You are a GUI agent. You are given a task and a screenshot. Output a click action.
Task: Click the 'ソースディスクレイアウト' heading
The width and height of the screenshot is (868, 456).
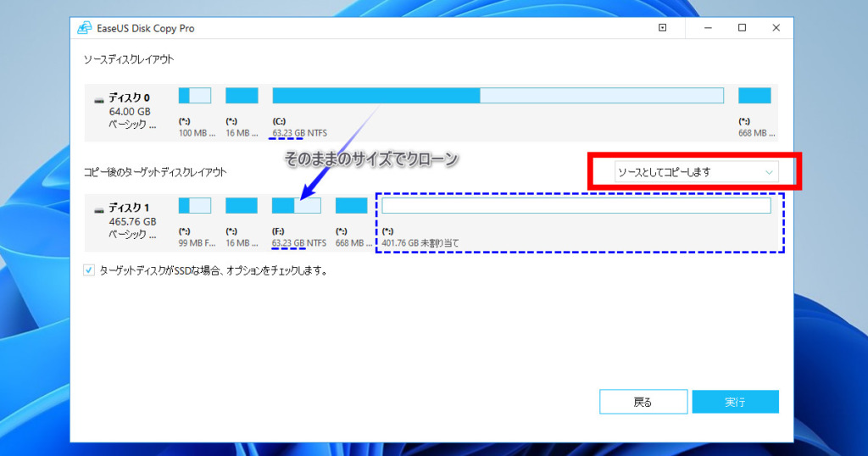click(129, 59)
